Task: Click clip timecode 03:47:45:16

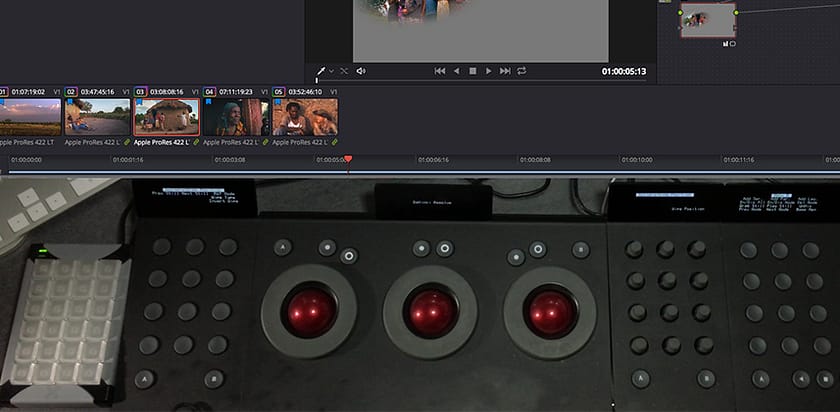Action: tap(98, 92)
